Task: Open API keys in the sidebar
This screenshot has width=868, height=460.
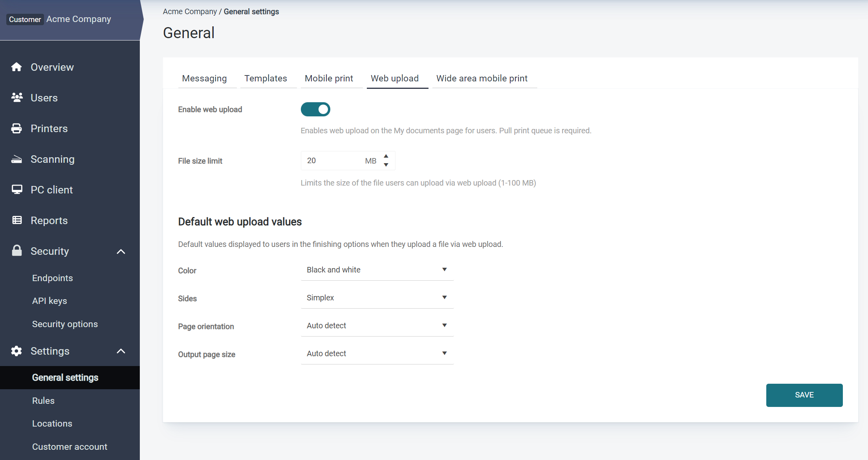Action: click(49, 301)
